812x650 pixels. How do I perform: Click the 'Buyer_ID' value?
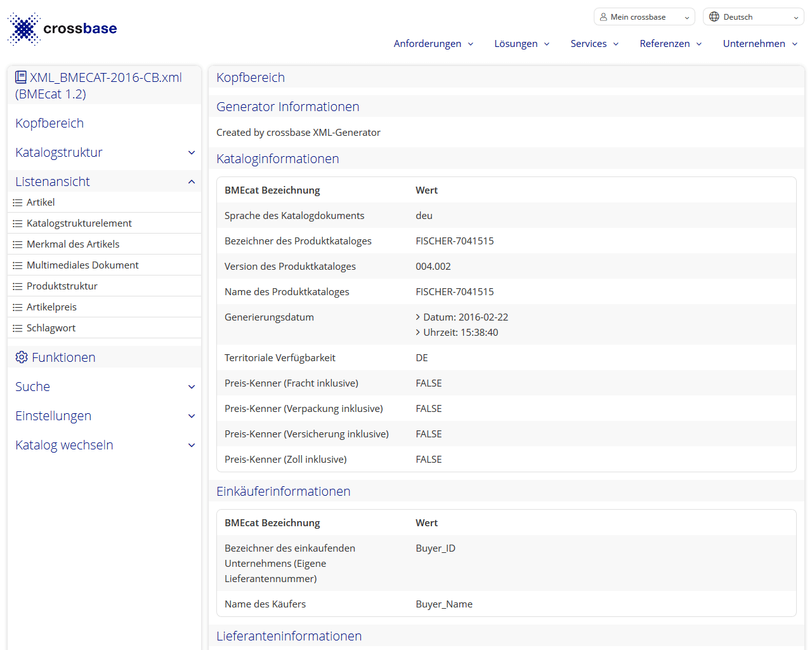point(435,548)
